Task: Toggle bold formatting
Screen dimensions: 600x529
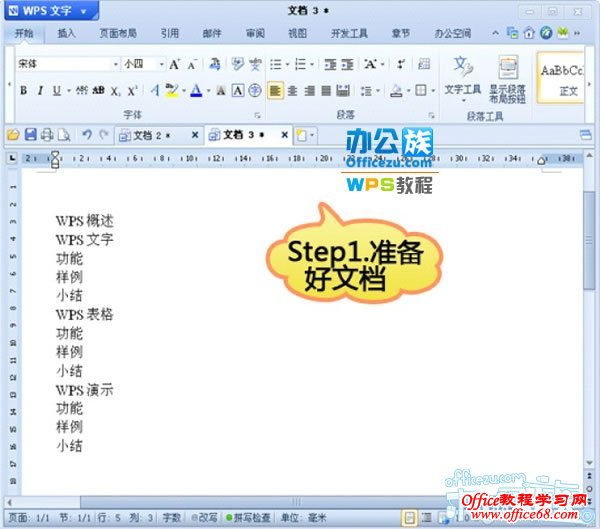Action: 23,91
